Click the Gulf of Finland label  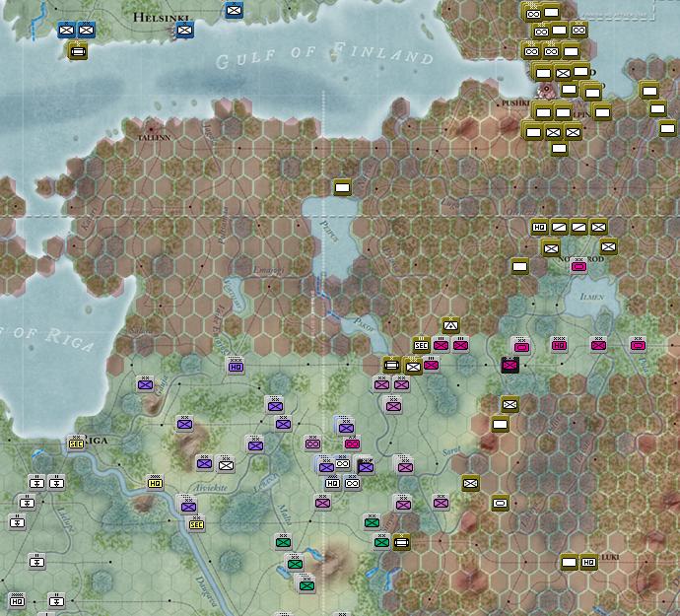tap(324, 55)
